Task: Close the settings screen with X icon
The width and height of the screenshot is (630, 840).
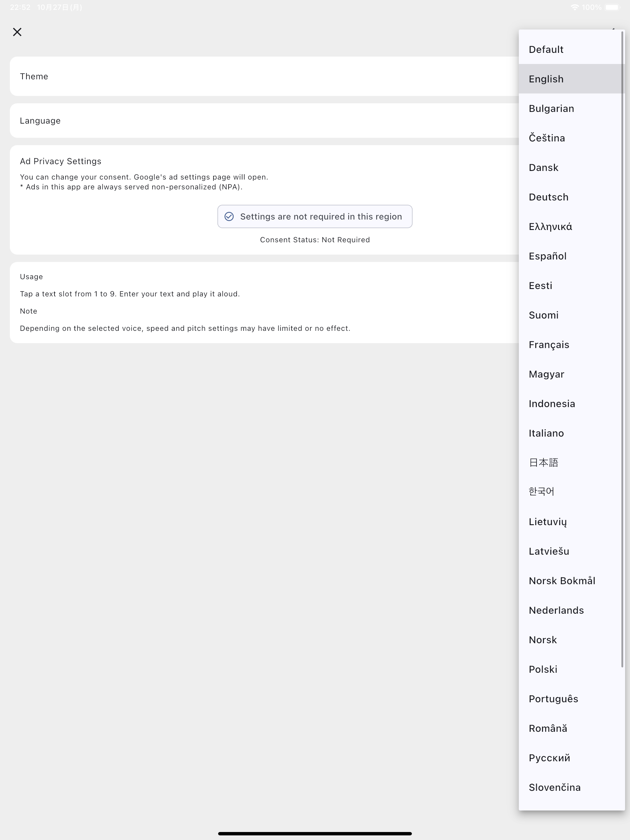Action: (17, 32)
